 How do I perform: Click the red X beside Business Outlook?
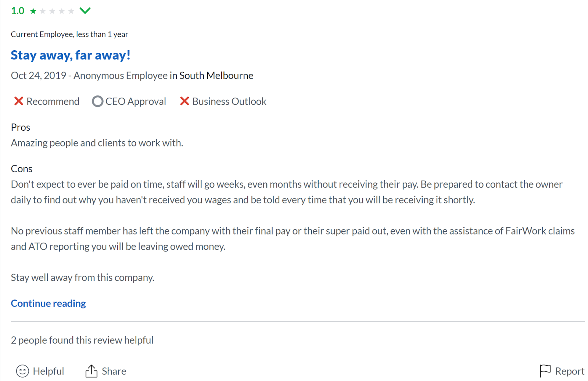[x=184, y=101]
